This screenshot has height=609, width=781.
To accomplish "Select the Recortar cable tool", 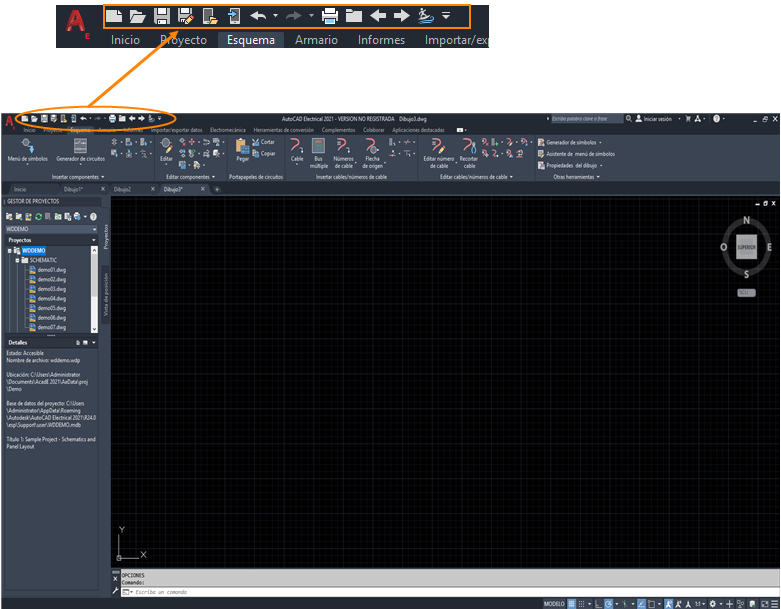I will (469, 153).
